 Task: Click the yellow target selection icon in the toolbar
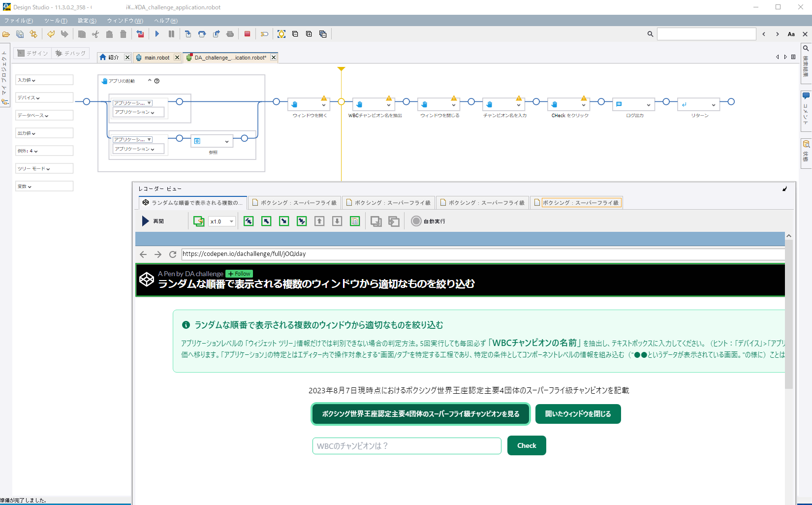[281, 34]
